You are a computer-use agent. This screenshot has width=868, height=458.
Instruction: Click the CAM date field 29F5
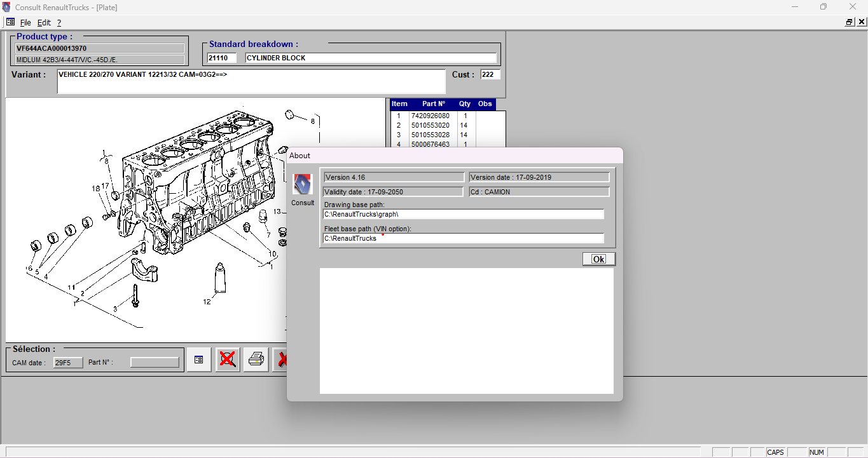(x=68, y=363)
